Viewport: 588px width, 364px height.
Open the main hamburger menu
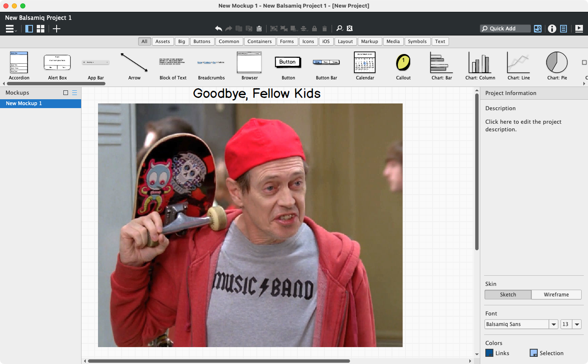[x=11, y=29]
